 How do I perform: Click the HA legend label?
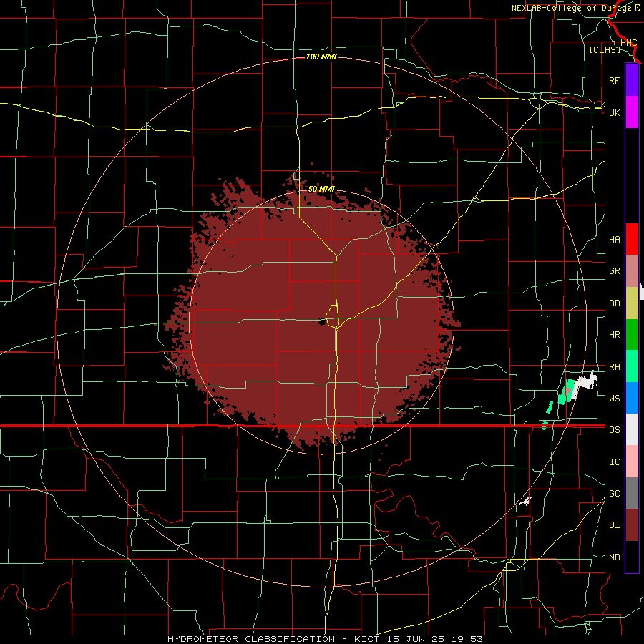(x=614, y=240)
